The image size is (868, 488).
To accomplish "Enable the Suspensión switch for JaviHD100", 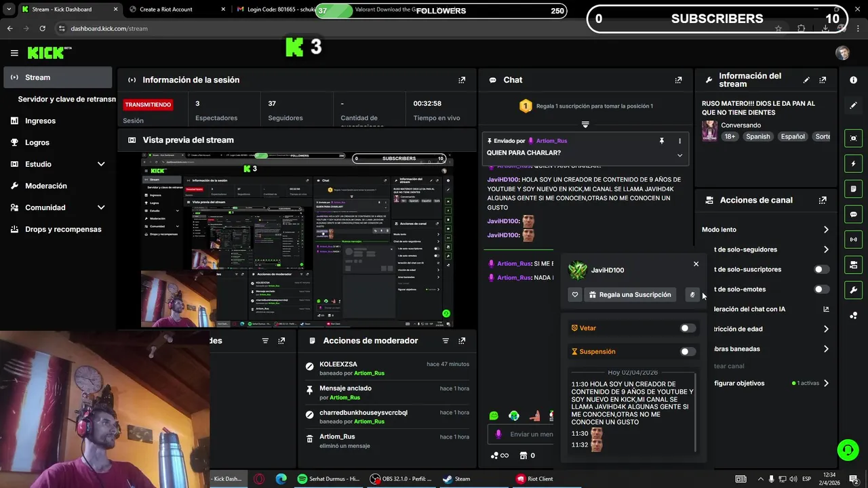I will pos(688,352).
